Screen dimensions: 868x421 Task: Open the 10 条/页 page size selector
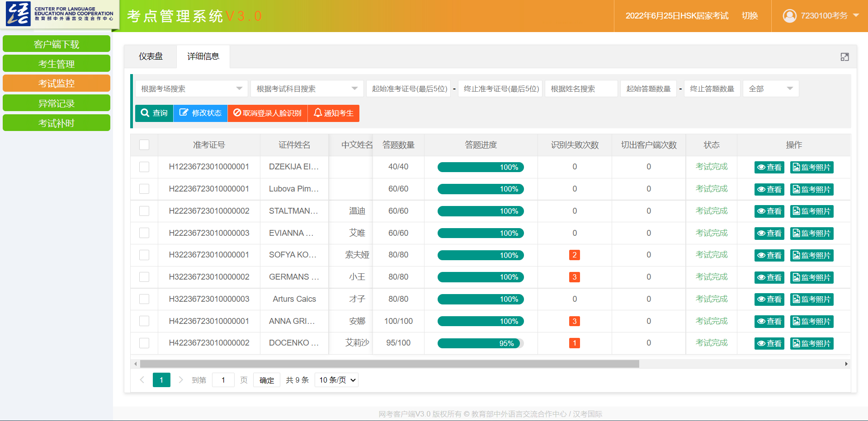pyautogui.click(x=337, y=380)
